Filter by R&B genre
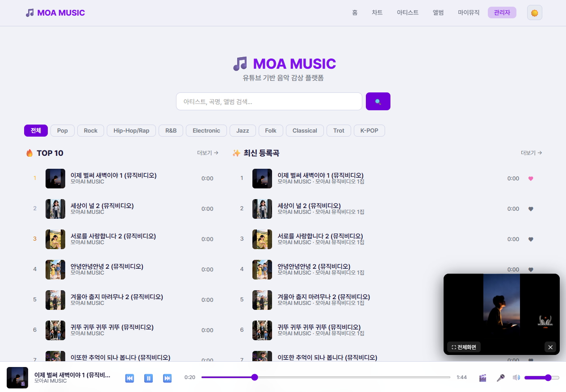Viewport: 566px width, 392px height. (171, 130)
